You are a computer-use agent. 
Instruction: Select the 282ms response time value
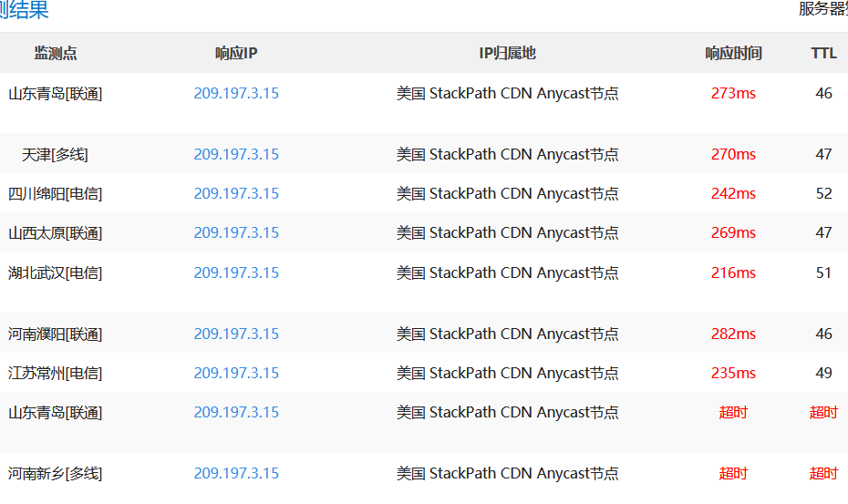733,334
